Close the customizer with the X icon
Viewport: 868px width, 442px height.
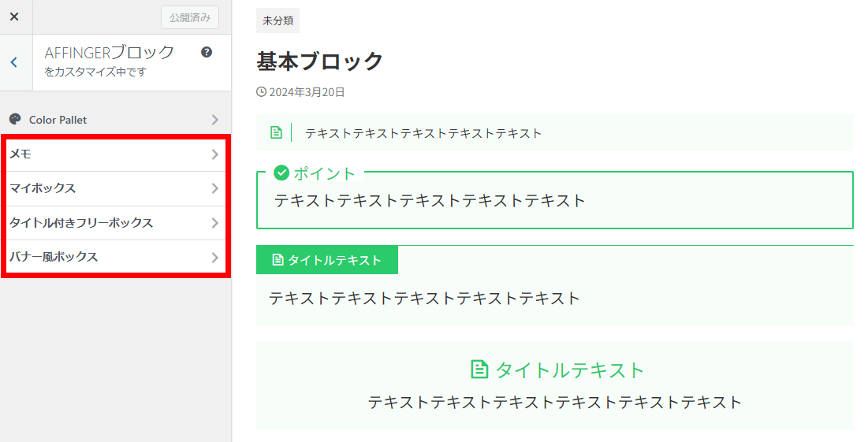point(14,17)
